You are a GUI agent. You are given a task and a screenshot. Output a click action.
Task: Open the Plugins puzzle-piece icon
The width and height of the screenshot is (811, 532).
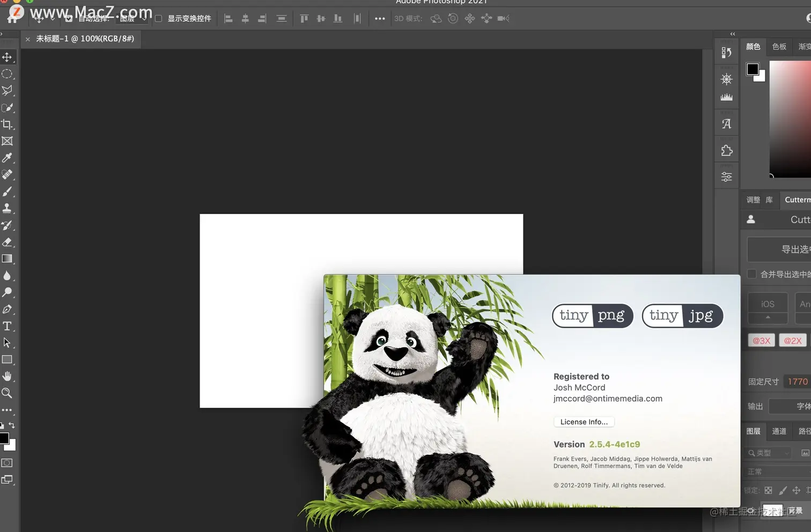[x=726, y=151]
